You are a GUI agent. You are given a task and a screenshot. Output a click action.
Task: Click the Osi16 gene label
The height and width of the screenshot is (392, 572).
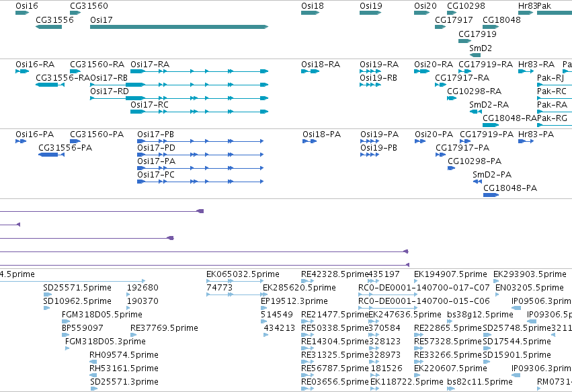click(x=27, y=6)
